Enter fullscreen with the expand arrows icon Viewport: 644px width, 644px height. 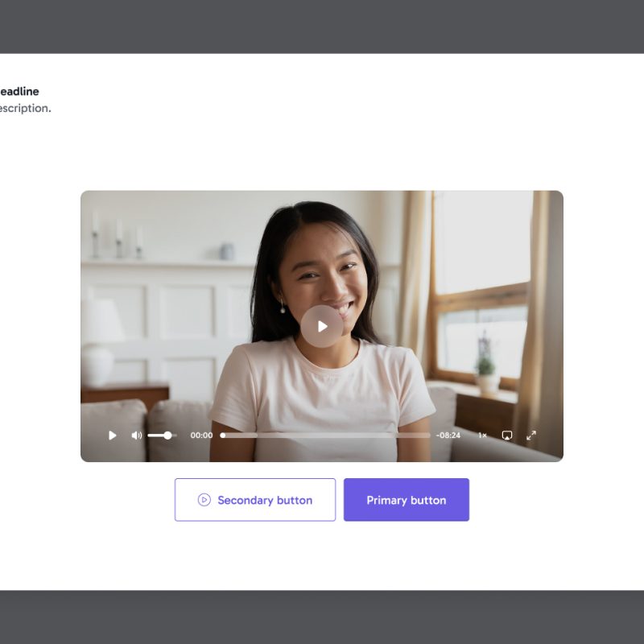pyautogui.click(x=531, y=436)
